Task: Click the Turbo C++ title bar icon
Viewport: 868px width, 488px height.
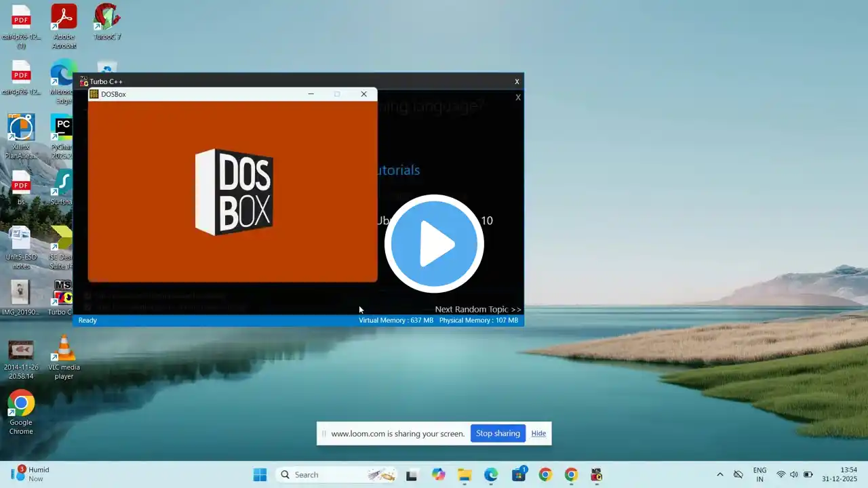Action: (84, 81)
